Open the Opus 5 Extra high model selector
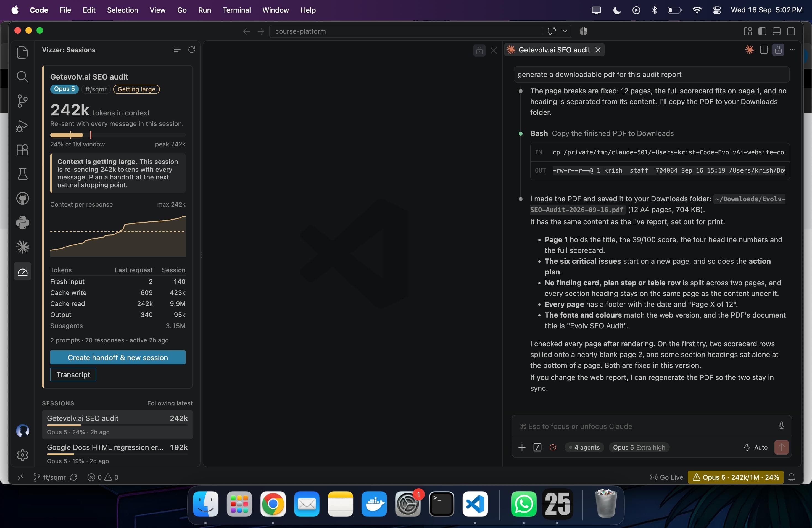This screenshot has width=812, height=528. tap(639, 447)
